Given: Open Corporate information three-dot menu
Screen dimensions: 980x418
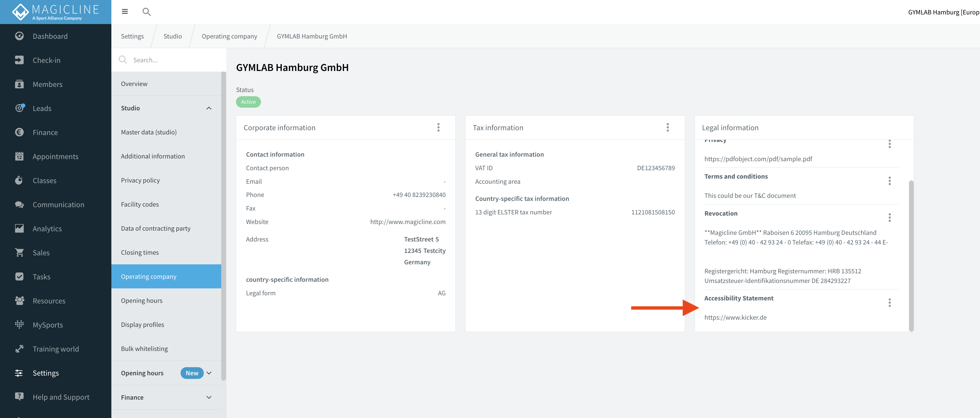Looking at the screenshot, I should click(438, 127).
